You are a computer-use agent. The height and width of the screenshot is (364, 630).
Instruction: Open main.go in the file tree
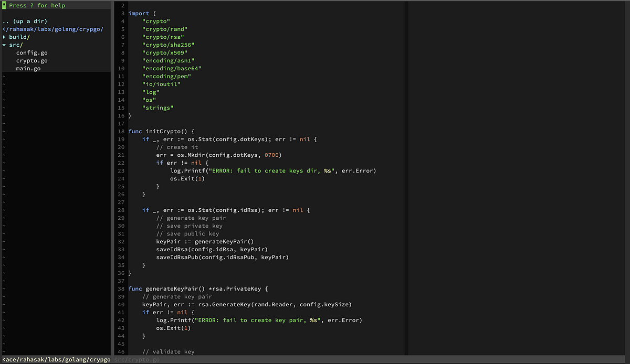click(28, 69)
